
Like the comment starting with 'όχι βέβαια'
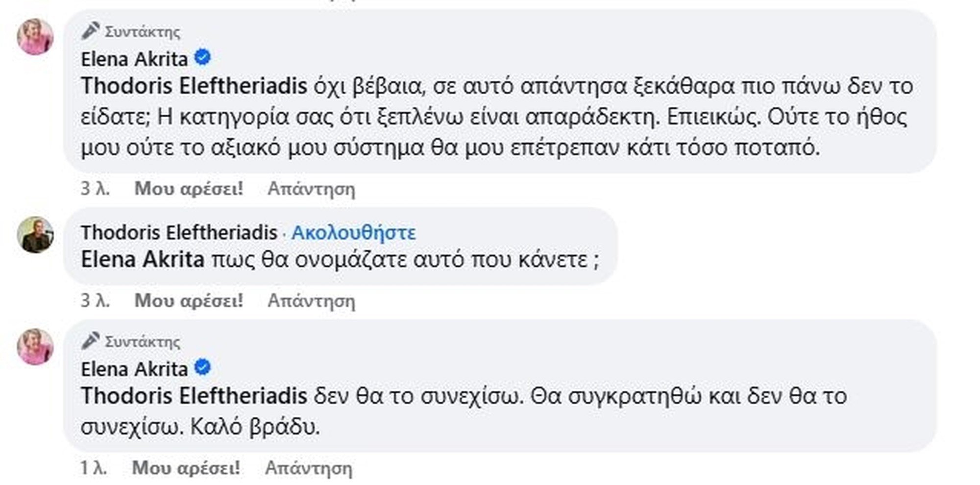click(x=189, y=189)
